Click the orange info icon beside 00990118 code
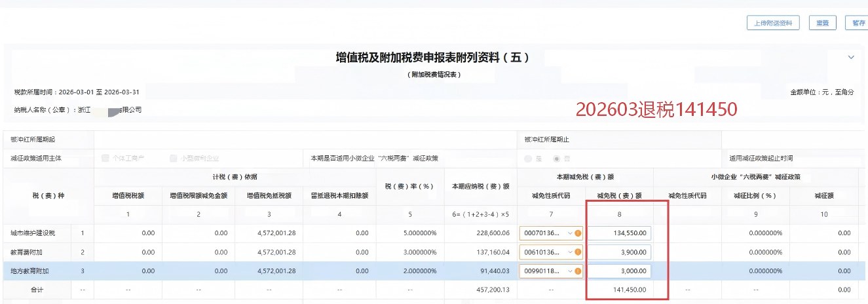 coord(578,271)
